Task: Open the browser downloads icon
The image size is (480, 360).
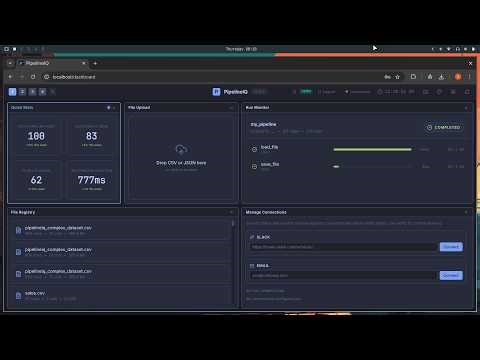Action: coord(441,77)
